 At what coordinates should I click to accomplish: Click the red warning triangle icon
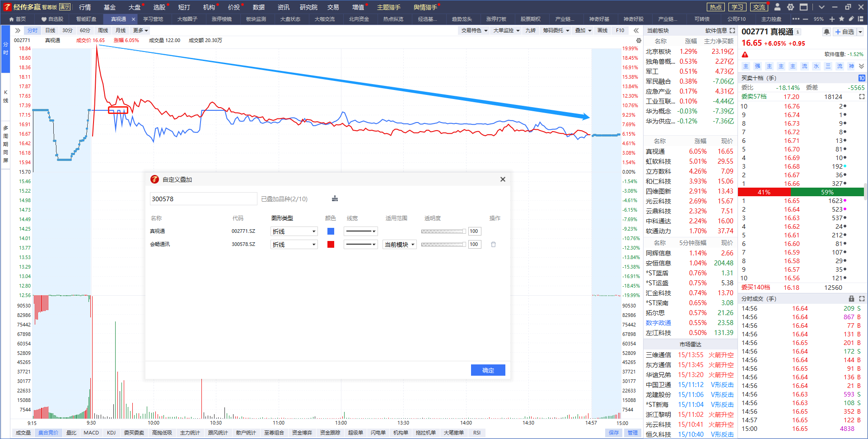[x=745, y=55]
